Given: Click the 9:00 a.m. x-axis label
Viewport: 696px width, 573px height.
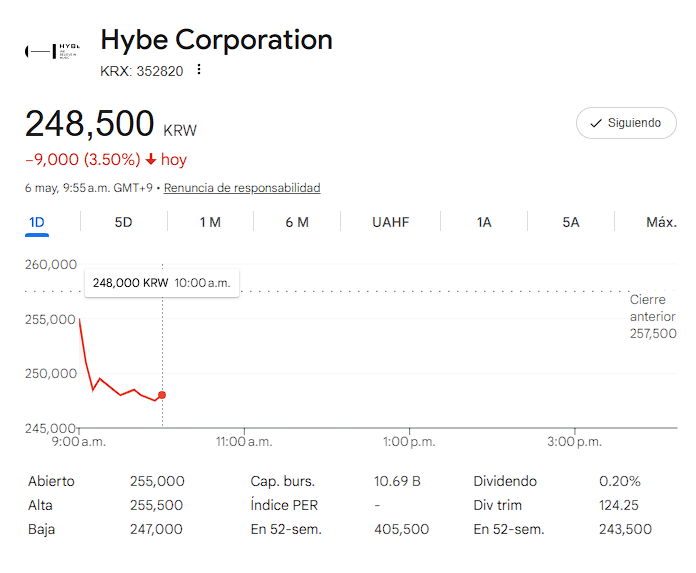Looking at the screenshot, I should [79, 442].
